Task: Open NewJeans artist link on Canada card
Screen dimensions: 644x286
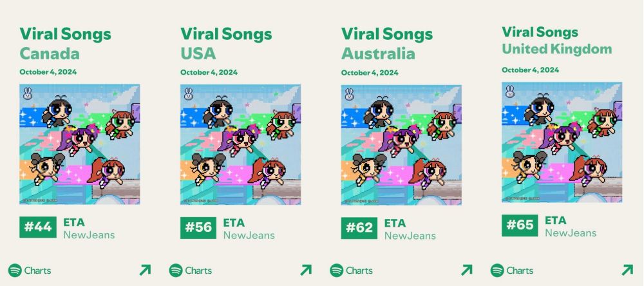Action: 89,235
